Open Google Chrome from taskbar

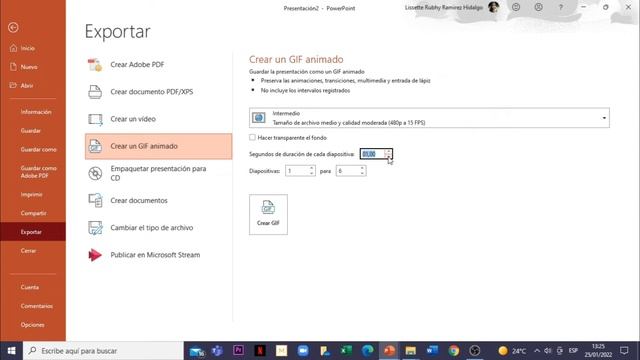pos(453,351)
